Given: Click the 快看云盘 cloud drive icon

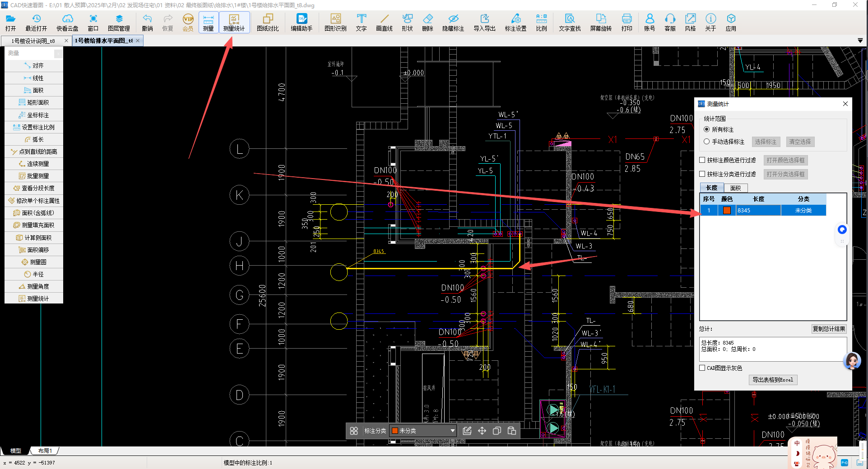Looking at the screenshot, I should click(67, 22).
